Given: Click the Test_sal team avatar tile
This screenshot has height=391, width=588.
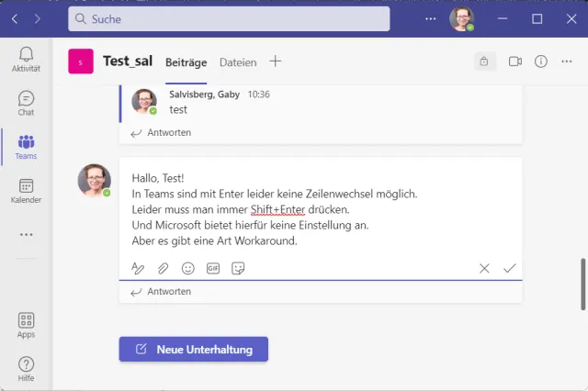Looking at the screenshot, I should pos(81,61).
